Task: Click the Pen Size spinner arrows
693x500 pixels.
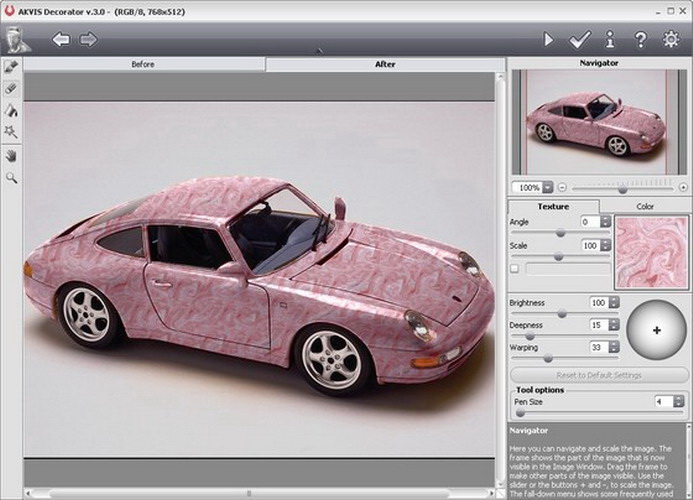Action: point(678,401)
